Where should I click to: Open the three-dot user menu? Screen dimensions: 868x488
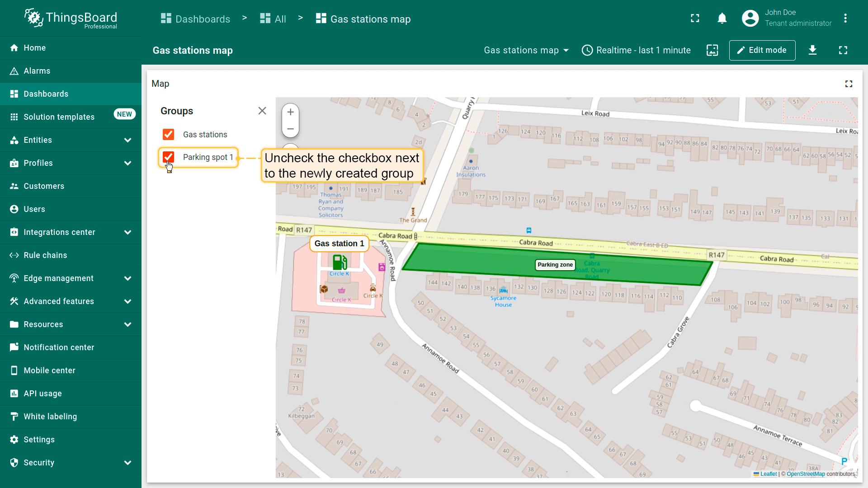coord(845,19)
